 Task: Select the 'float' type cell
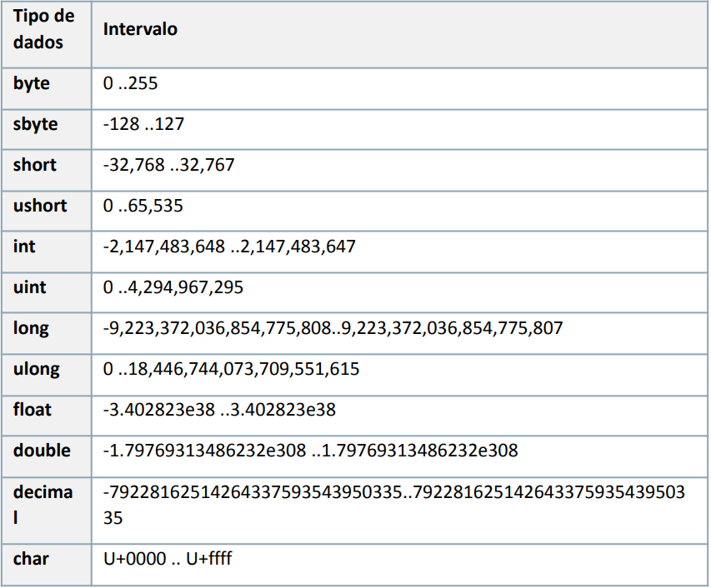(x=32, y=410)
